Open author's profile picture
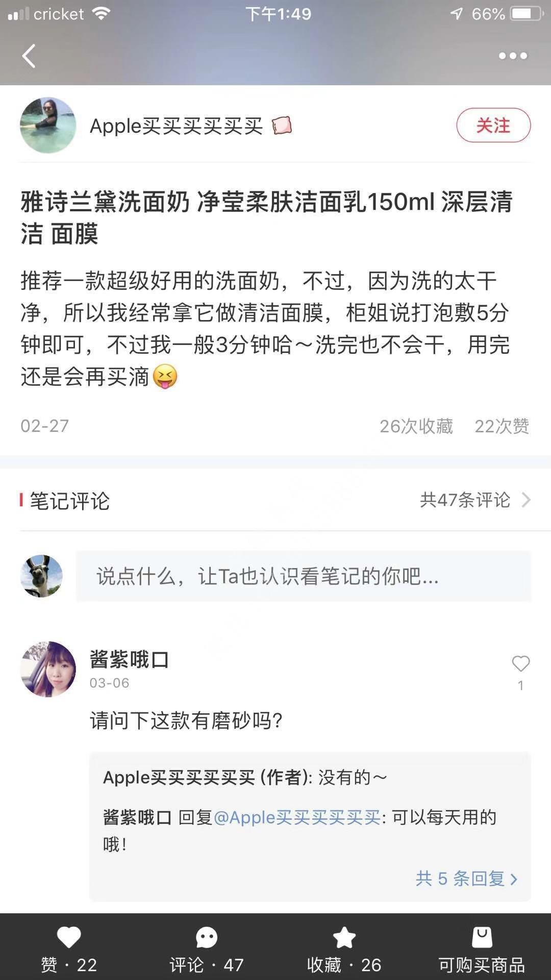Screen dimensions: 551x980 pos(48,125)
